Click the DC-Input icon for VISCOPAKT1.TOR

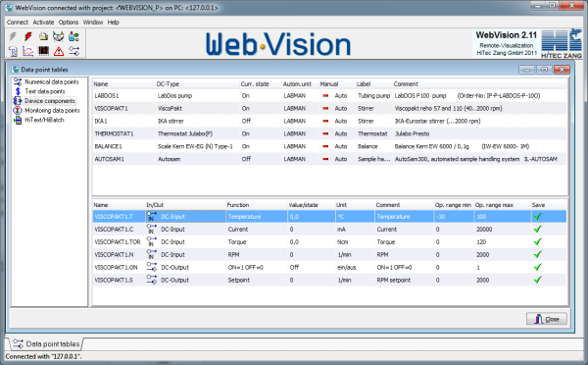[152, 241]
